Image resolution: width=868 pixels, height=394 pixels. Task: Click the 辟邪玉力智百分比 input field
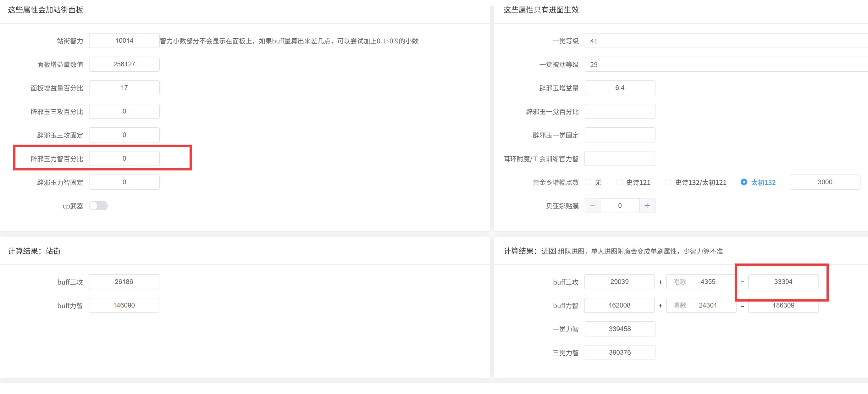point(124,158)
